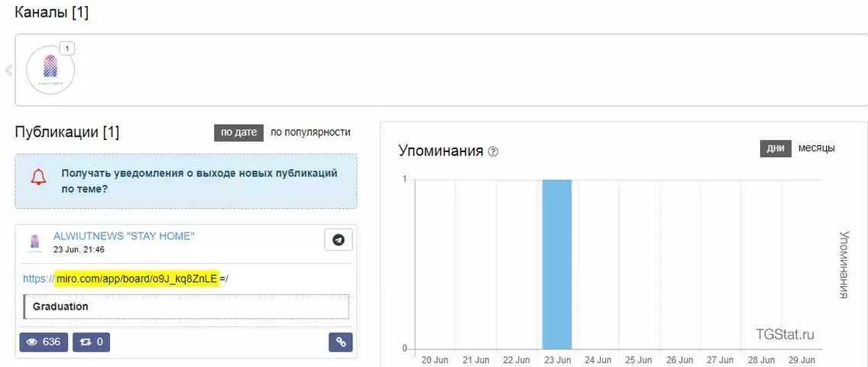Click the left carousel arrow in Каналы
The image size is (868, 367).
pyautogui.click(x=8, y=70)
